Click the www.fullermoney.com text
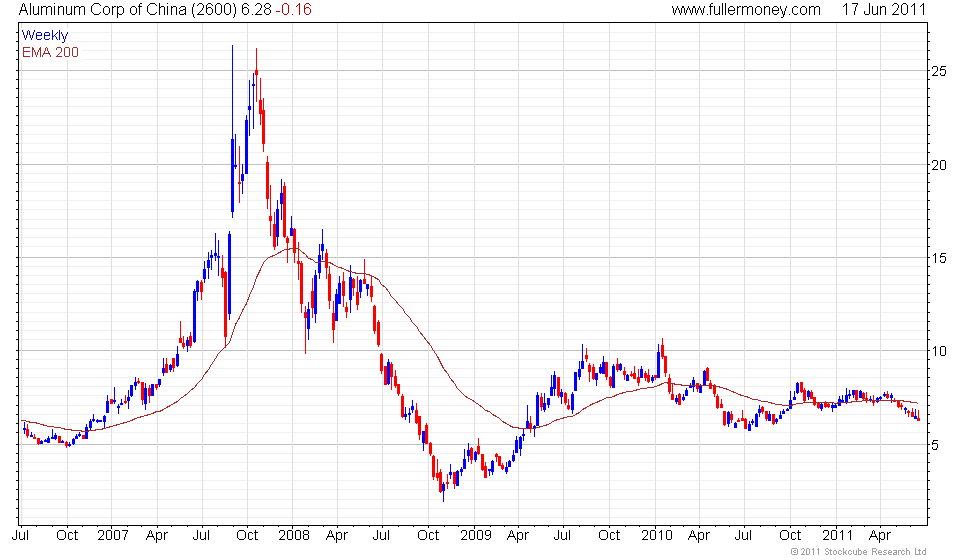The height and width of the screenshot is (560, 980). [746, 10]
